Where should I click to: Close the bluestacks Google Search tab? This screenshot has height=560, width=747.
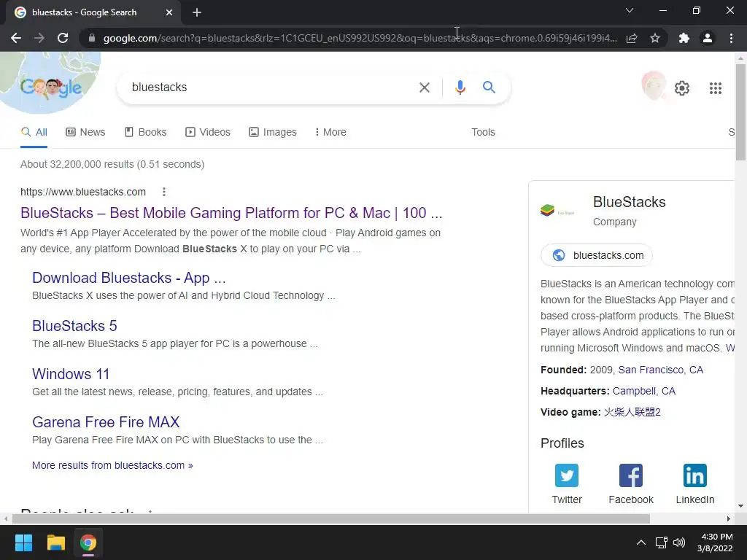(x=169, y=12)
